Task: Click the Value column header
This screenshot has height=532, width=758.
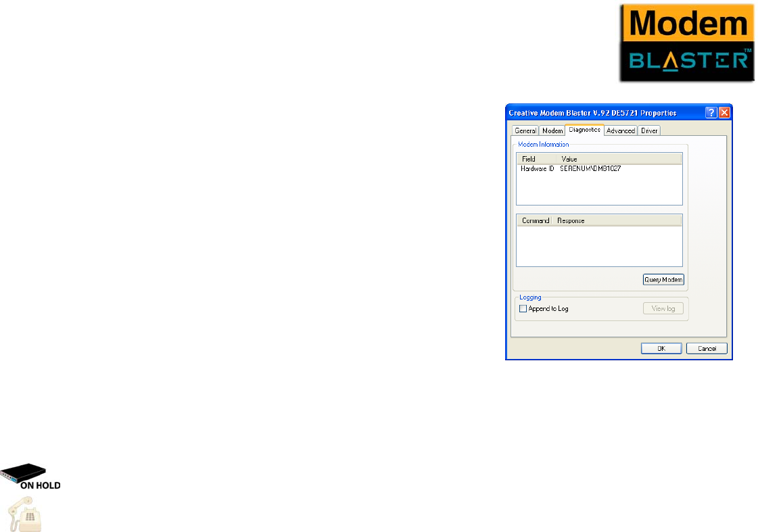Action: pyautogui.click(x=619, y=159)
